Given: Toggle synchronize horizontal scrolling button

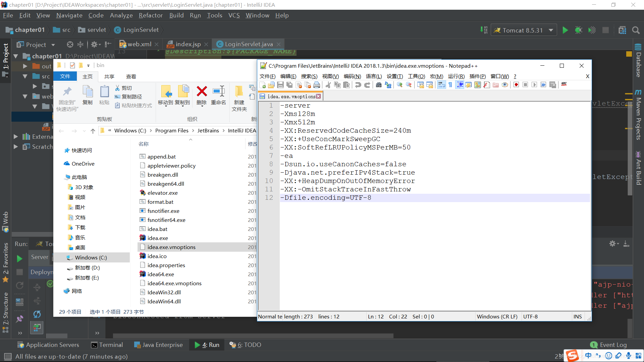Looking at the screenshot, I should click(430, 85).
